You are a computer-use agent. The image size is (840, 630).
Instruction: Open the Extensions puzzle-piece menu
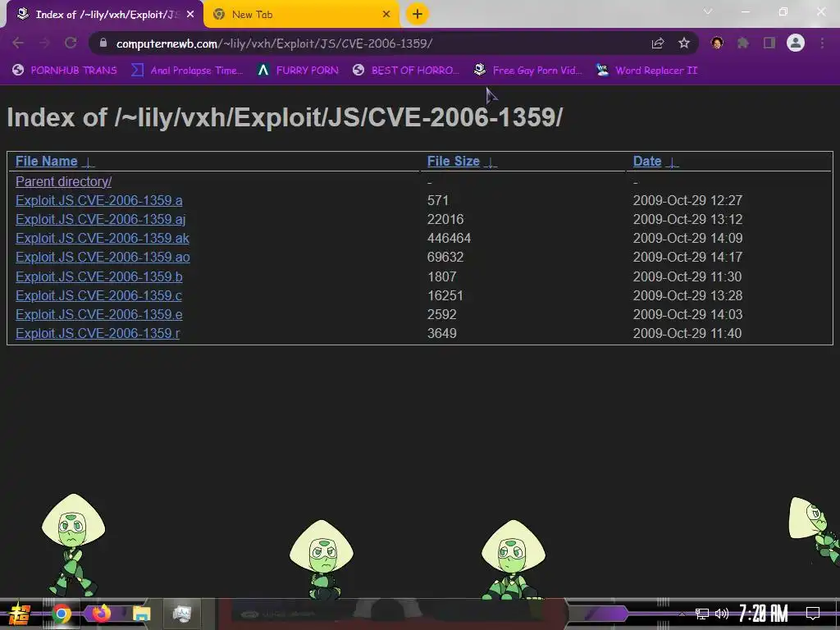(743, 43)
